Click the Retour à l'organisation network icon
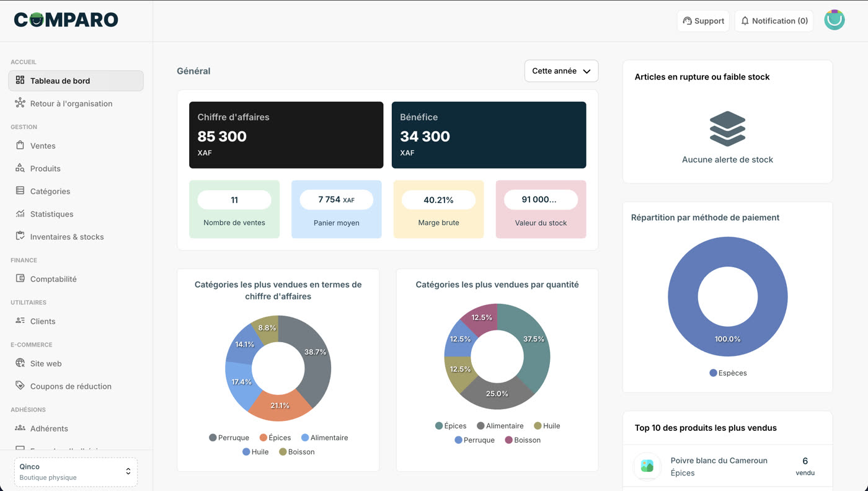868x491 pixels. pyautogui.click(x=20, y=103)
